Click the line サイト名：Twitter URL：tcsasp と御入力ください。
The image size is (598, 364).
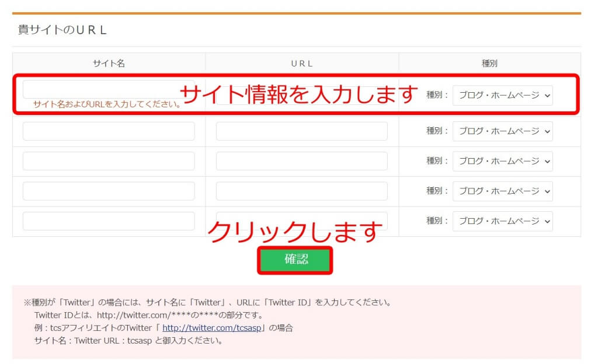(x=129, y=341)
